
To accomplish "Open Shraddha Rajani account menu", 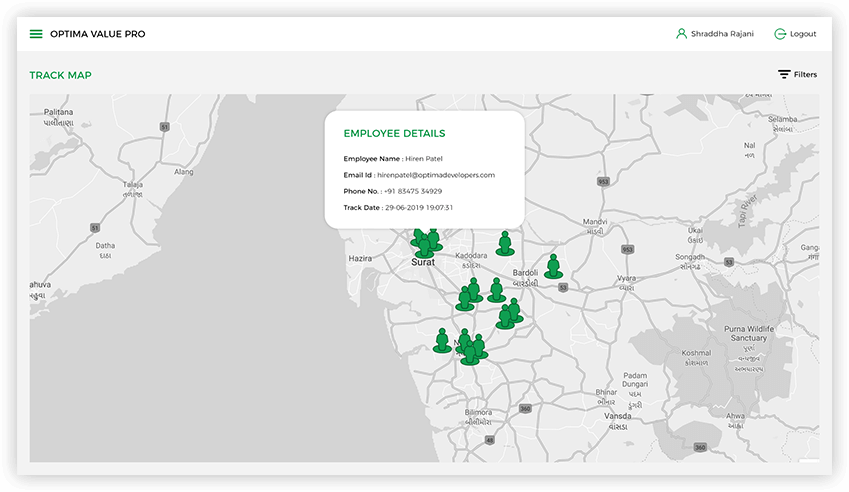I will (x=722, y=34).
